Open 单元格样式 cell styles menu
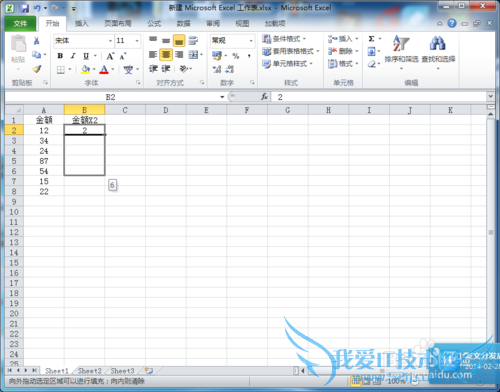This screenshot has width=500, height=392. tap(287, 64)
